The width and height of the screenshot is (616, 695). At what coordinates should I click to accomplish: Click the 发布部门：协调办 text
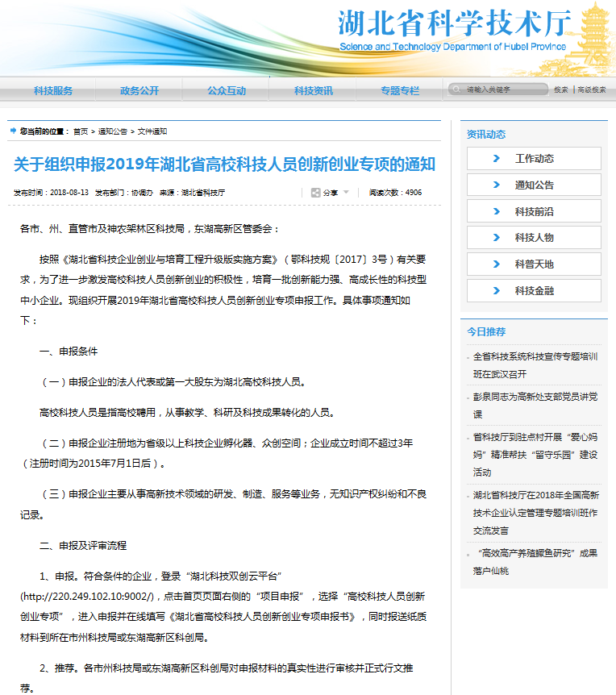coord(124,193)
